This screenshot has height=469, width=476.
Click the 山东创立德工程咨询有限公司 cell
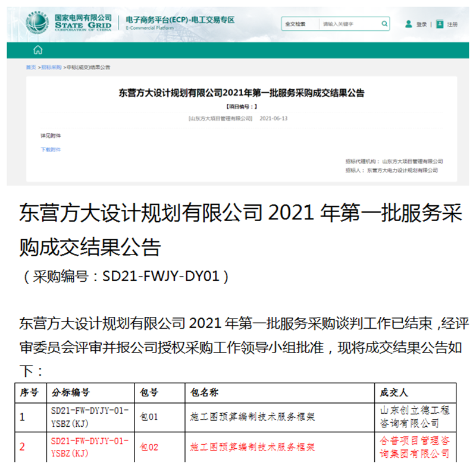click(x=415, y=417)
